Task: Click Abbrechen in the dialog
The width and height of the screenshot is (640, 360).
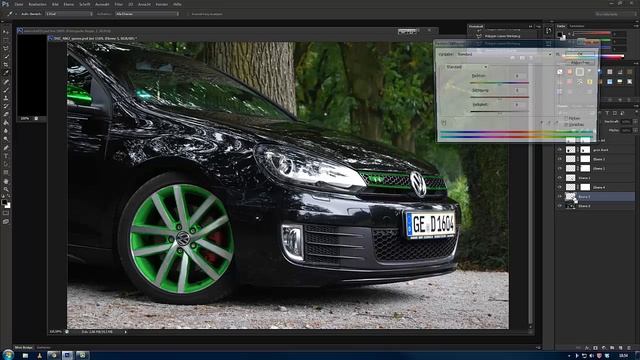Action: coord(580,62)
